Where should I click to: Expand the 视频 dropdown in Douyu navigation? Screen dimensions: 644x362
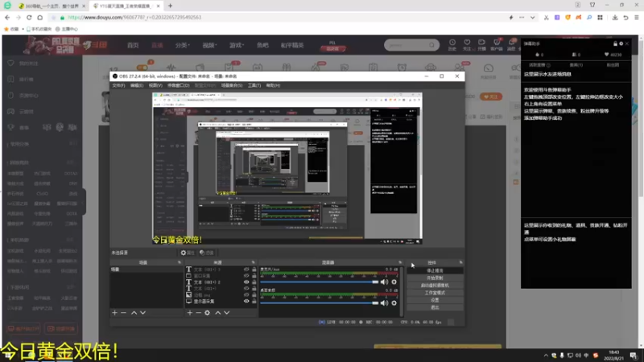pyautogui.click(x=209, y=45)
